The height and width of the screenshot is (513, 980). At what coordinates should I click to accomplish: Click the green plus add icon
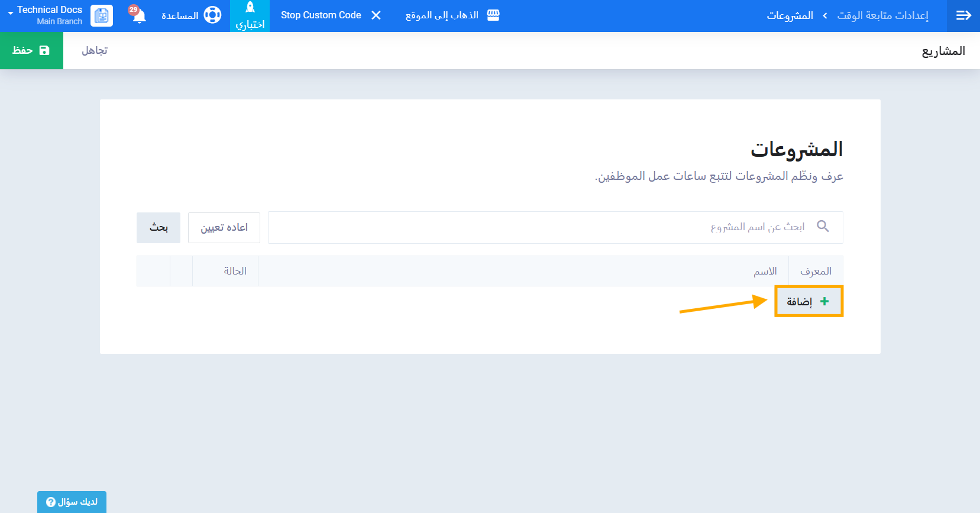(824, 301)
